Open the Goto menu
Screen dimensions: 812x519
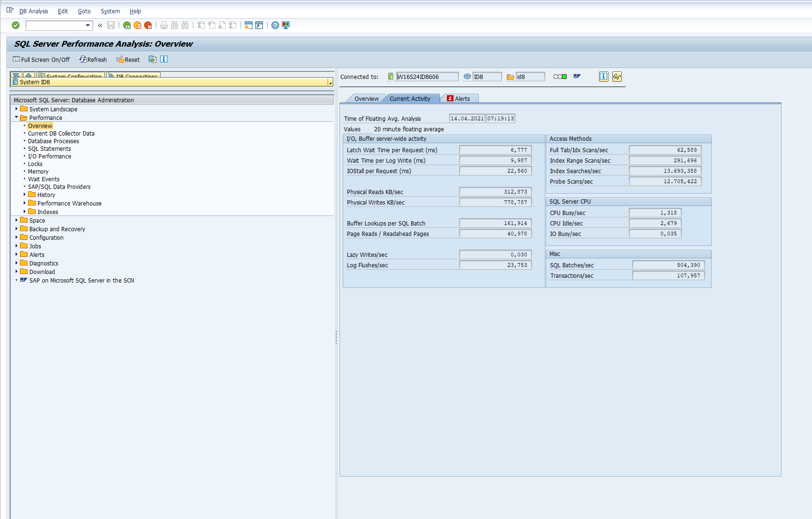click(x=84, y=11)
